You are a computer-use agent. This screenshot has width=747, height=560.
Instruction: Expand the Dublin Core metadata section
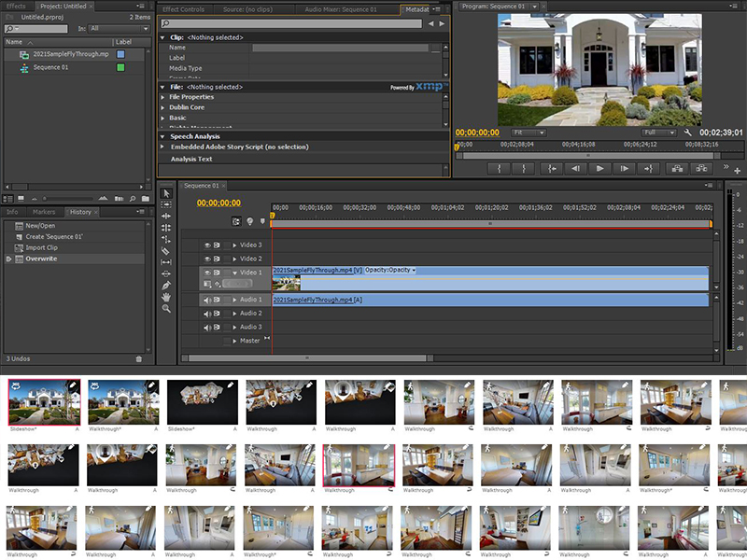point(163,107)
